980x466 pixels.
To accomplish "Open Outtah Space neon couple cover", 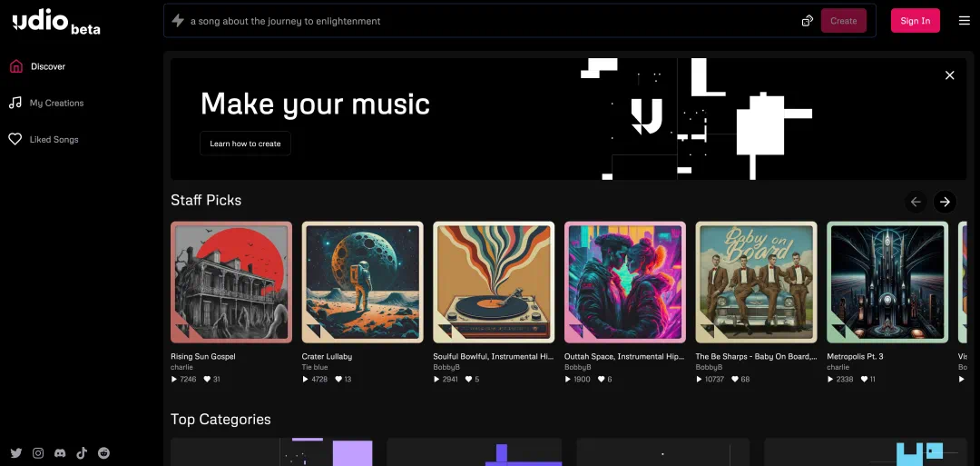I will [x=625, y=283].
